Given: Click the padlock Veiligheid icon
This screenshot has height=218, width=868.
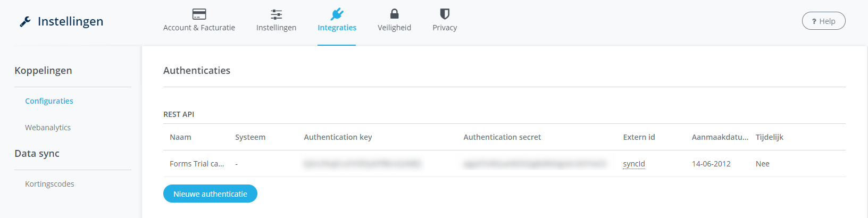Looking at the screenshot, I should (x=394, y=14).
